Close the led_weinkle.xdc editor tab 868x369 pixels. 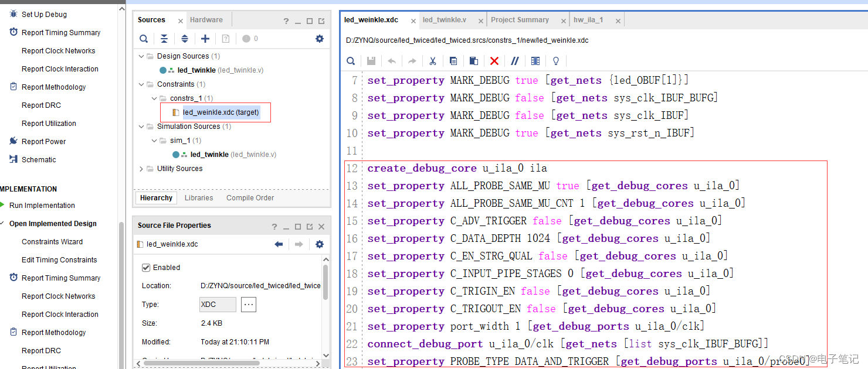tap(413, 20)
